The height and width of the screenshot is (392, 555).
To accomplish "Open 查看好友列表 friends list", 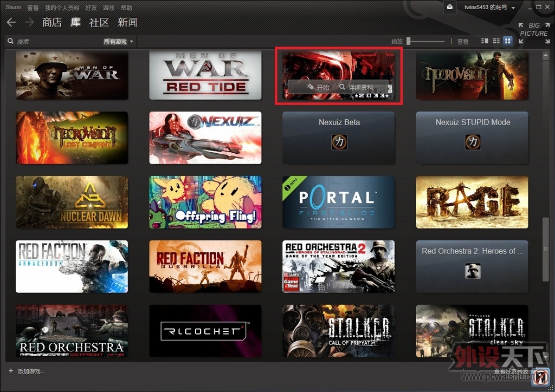I will click(x=511, y=371).
